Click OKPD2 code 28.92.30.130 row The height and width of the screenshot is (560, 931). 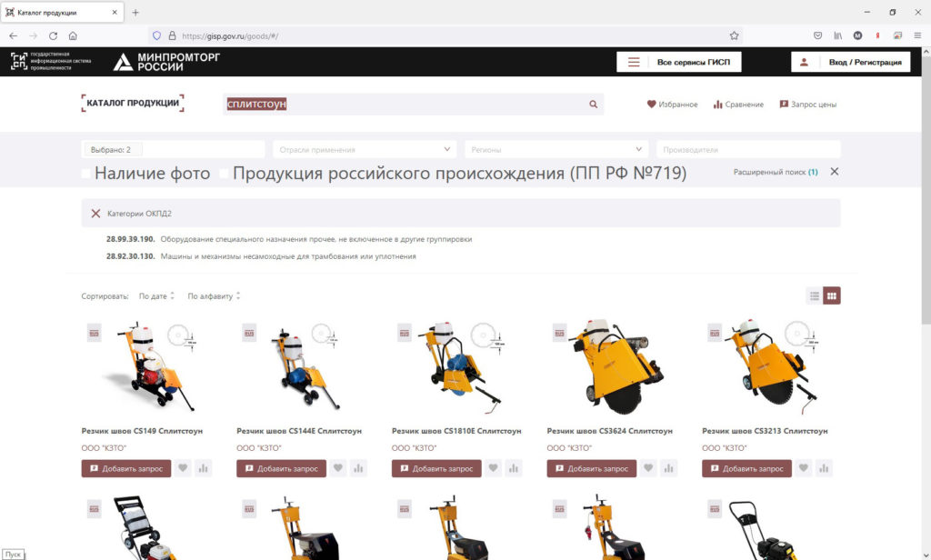point(261,256)
